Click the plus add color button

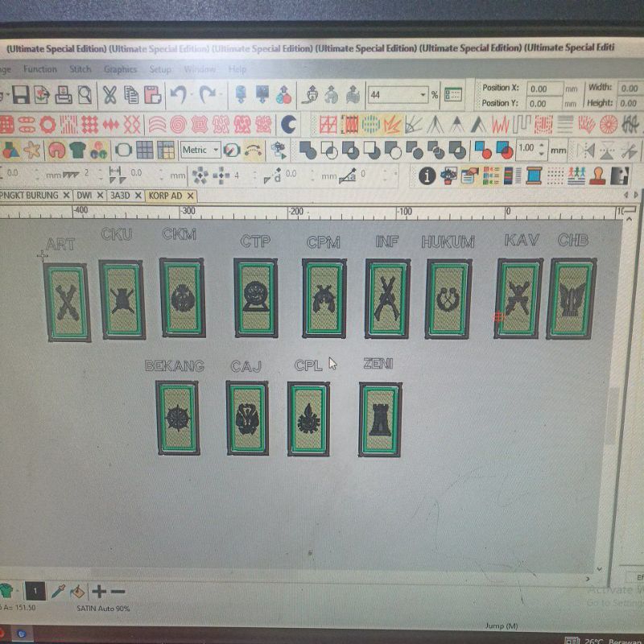(99, 591)
